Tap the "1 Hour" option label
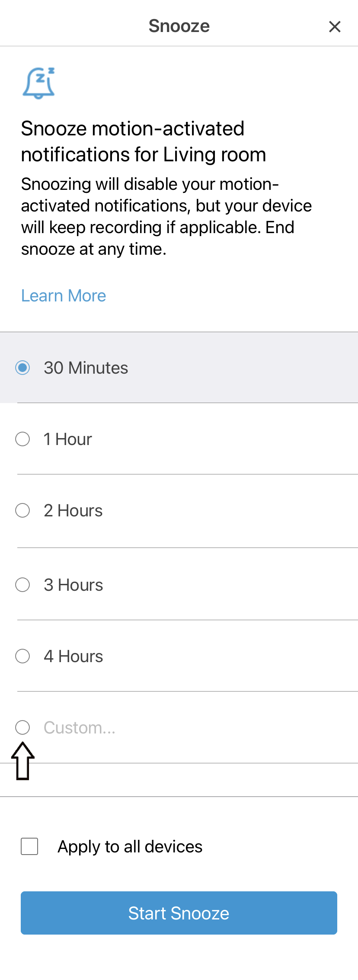 pos(67,439)
